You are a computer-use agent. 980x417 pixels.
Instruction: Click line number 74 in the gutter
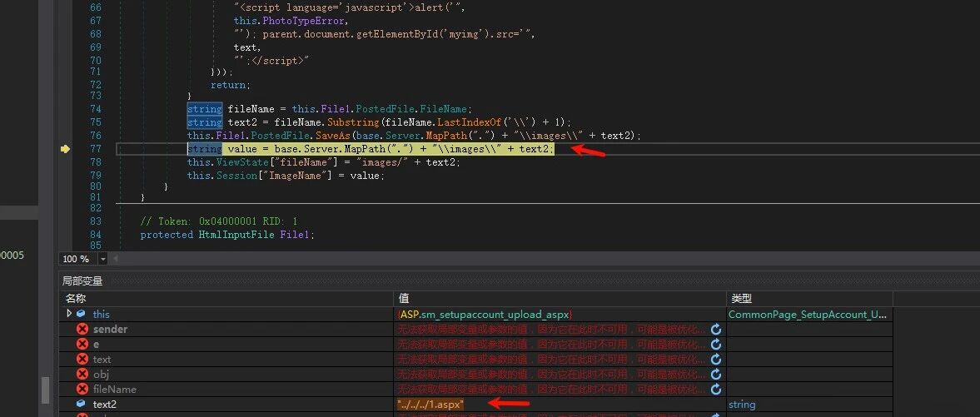coord(95,109)
